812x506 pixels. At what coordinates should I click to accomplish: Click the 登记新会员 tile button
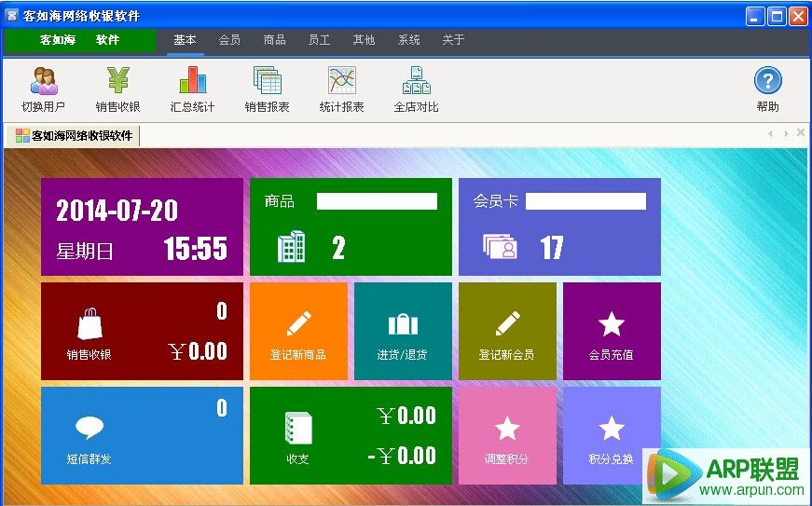507,332
